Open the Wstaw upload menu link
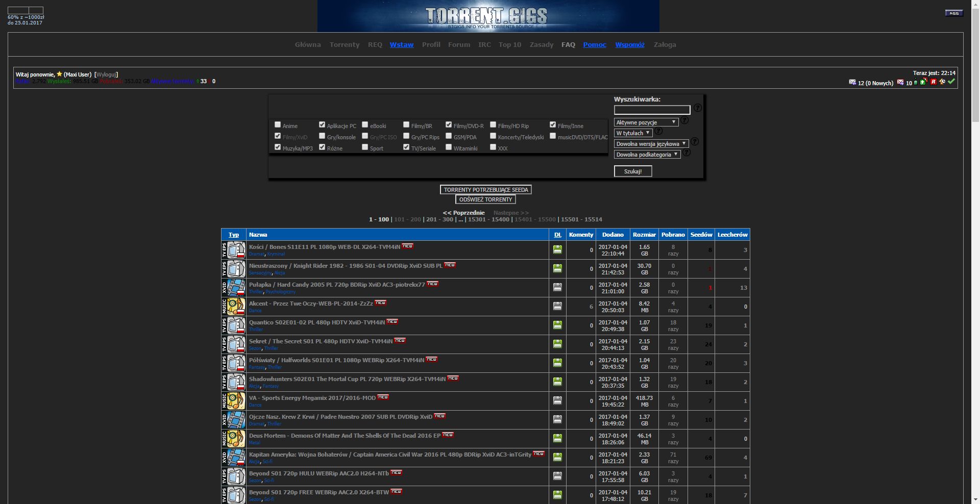This screenshot has height=504, width=980. coord(402,45)
